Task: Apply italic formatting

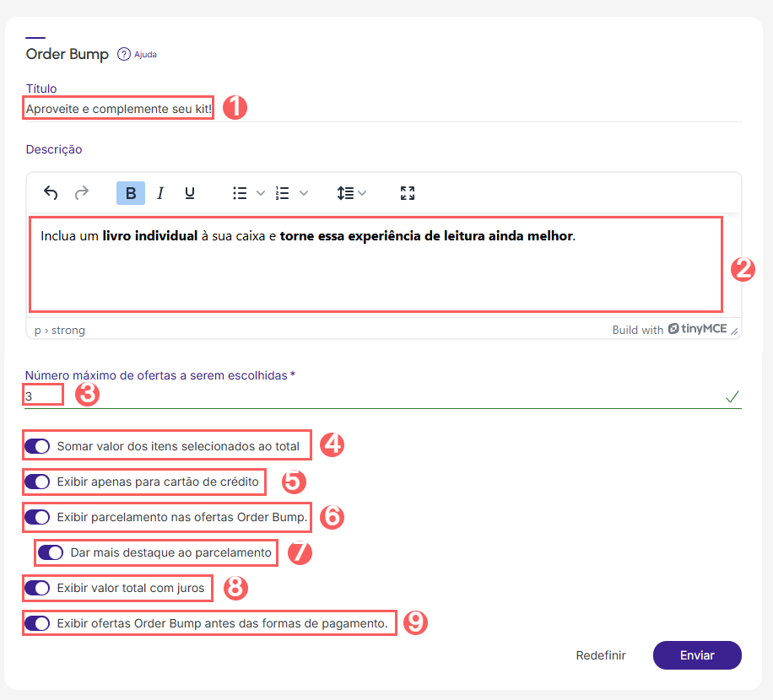Action: coord(160,193)
